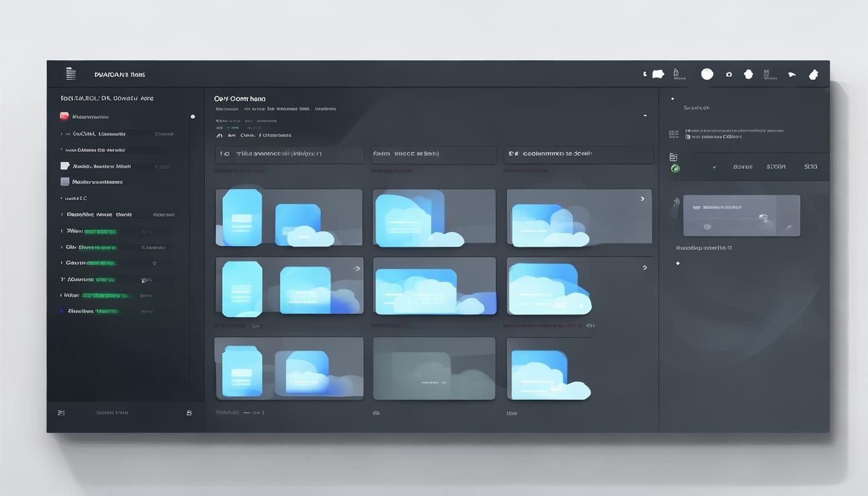Image resolution: width=868 pixels, height=496 pixels.
Task: Click the white dot beside the sidebar's first item
Action: [x=192, y=117]
